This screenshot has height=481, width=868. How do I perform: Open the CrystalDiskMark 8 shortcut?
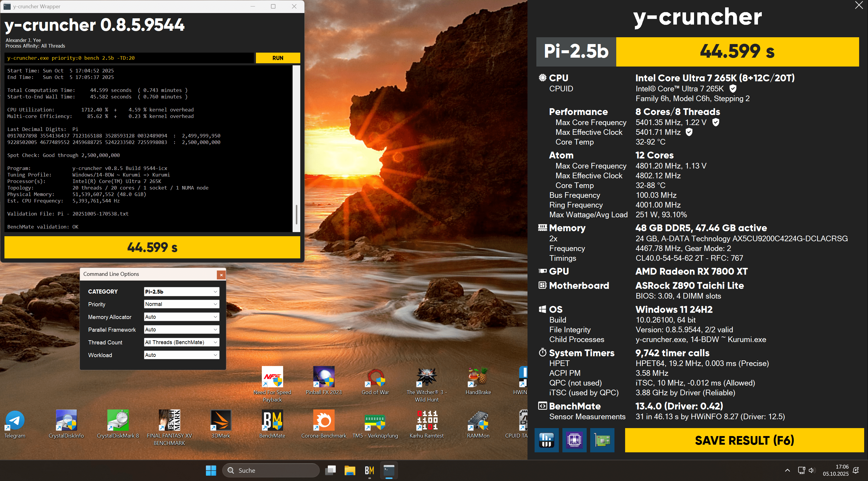[118, 420]
